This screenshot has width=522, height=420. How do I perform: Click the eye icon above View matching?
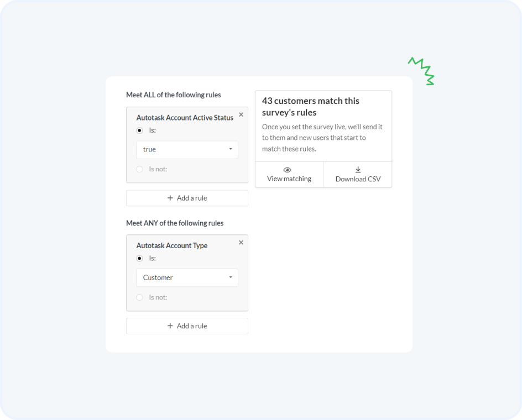[288, 170]
